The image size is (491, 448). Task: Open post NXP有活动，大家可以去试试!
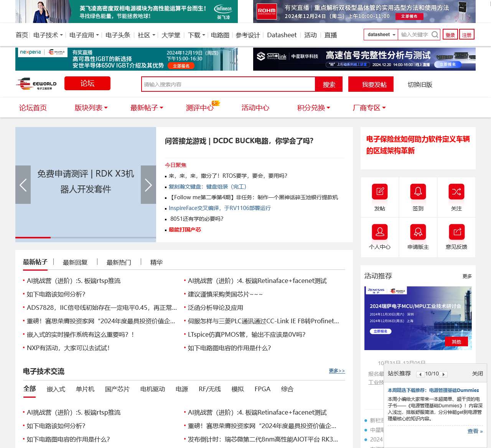[68, 348]
